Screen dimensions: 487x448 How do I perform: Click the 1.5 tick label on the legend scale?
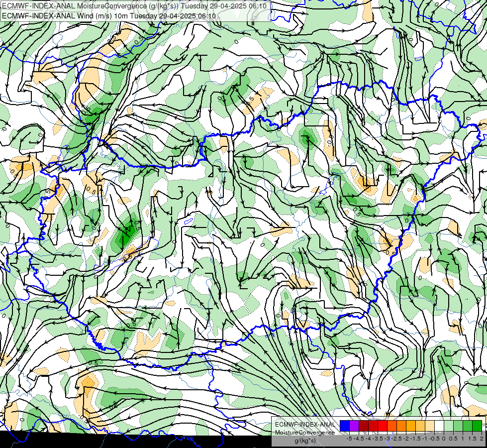473,439
